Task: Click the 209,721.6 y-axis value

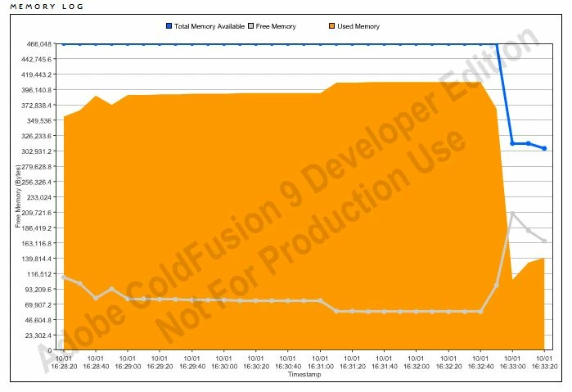Action: click(x=36, y=213)
